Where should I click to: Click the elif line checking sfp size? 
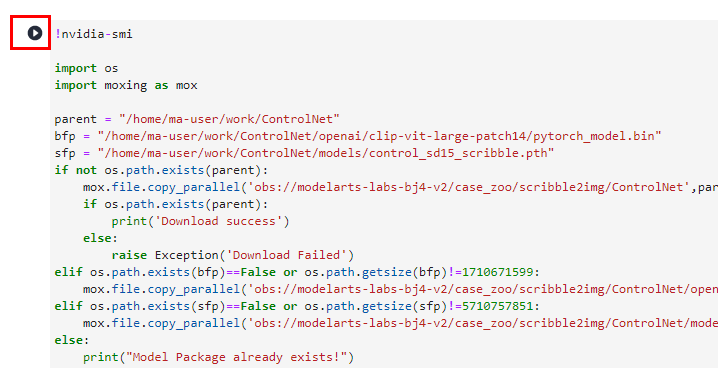pos(297,306)
